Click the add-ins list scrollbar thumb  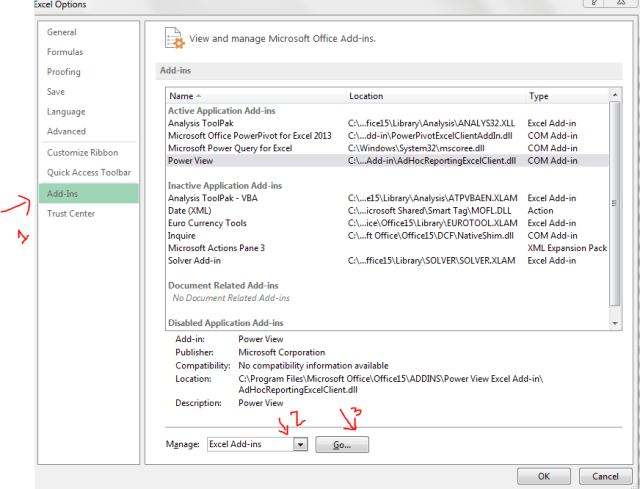(614, 203)
